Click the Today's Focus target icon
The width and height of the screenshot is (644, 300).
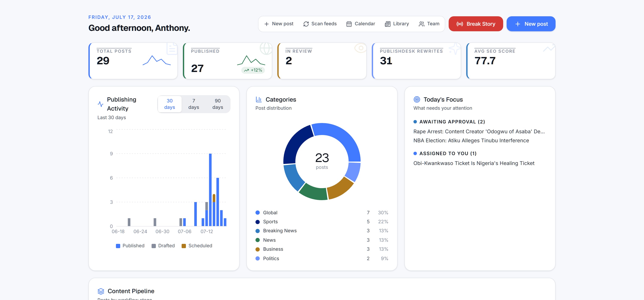pyautogui.click(x=417, y=99)
